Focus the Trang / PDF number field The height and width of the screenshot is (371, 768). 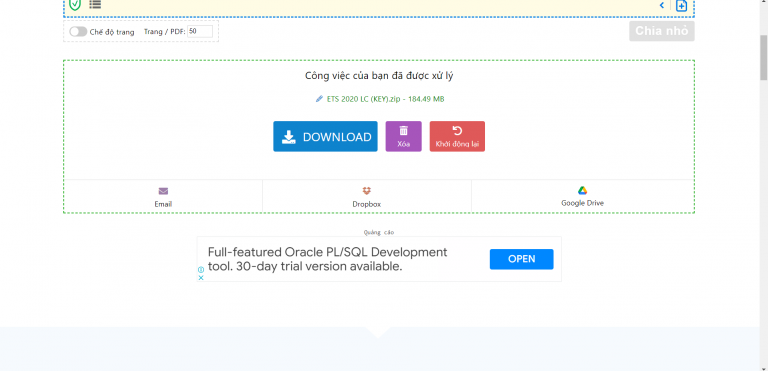(x=200, y=31)
